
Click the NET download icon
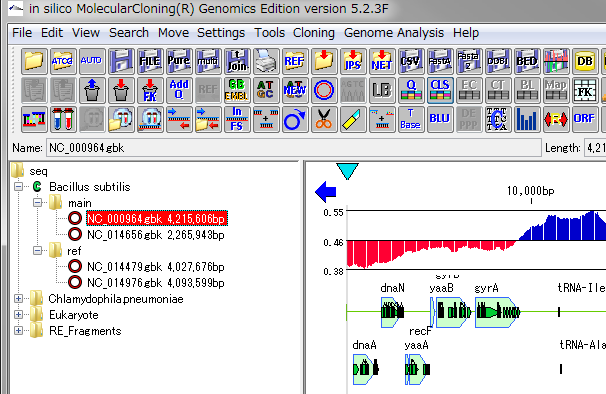[x=382, y=61]
